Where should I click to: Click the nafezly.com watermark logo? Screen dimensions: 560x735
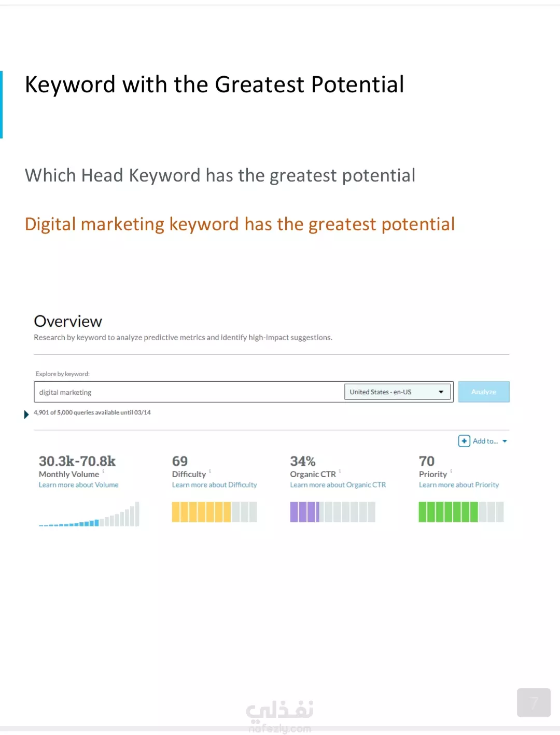(x=280, y=717)
